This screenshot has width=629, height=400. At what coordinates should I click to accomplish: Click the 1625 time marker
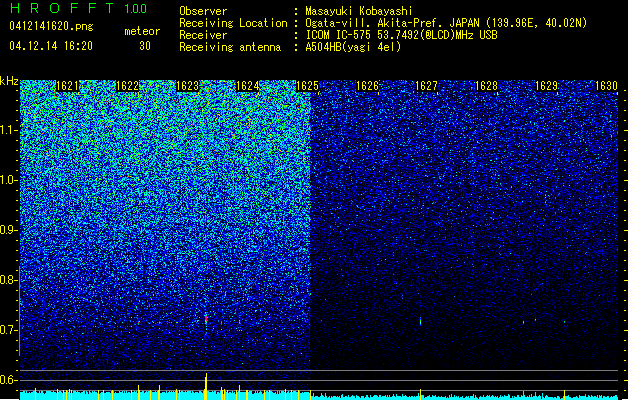click(307, 86)
